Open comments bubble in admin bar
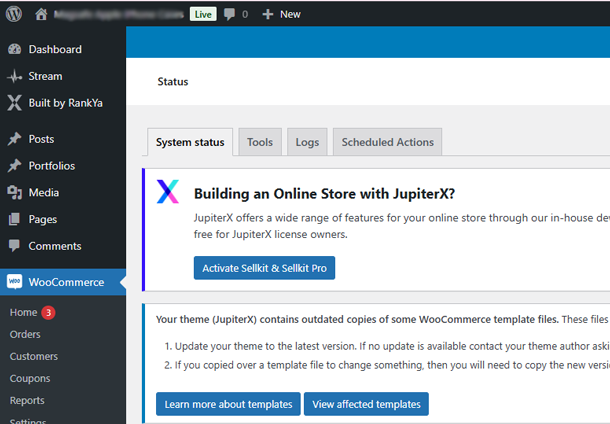 230,14
